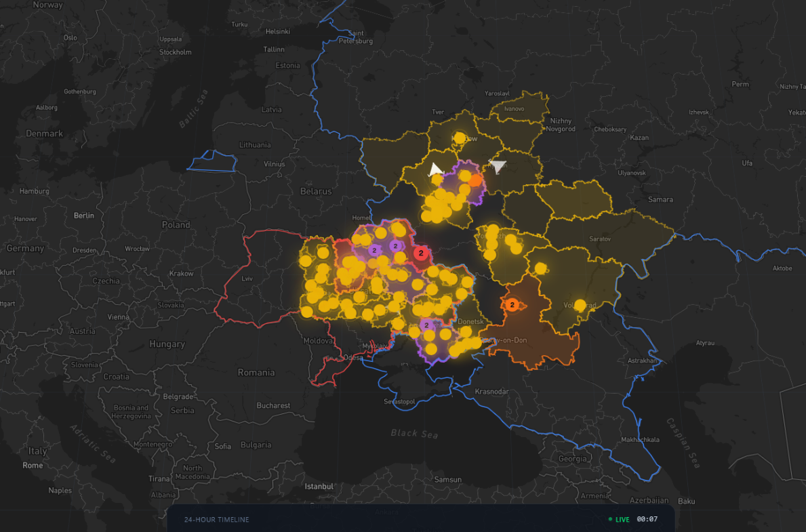Click the Bucharest city label

pyautogui.click(x=273, y=405)
